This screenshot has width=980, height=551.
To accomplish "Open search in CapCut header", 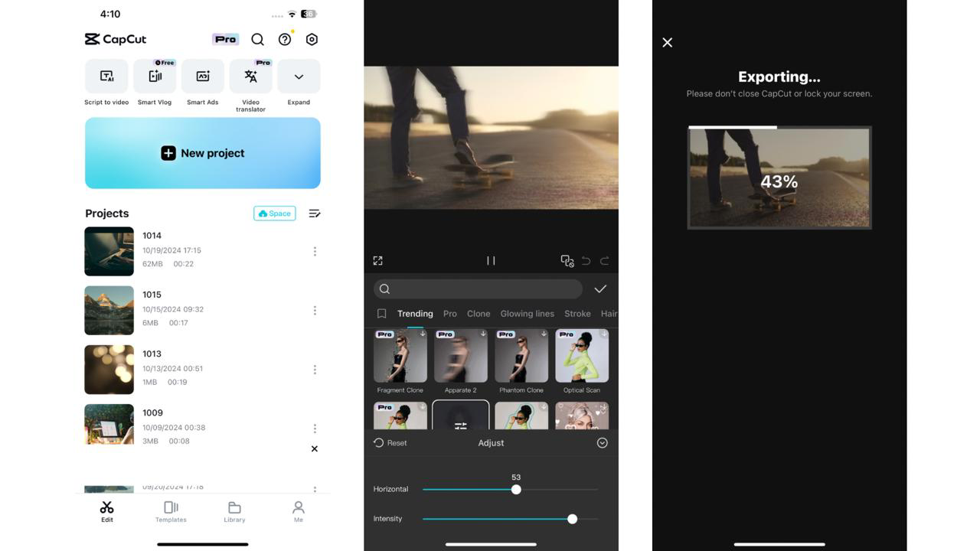I will 257,39.
